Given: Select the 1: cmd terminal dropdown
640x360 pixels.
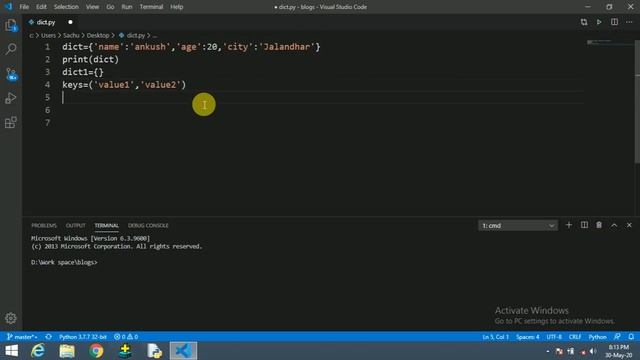Looking at the screenshot, I should tap(518, 225).
